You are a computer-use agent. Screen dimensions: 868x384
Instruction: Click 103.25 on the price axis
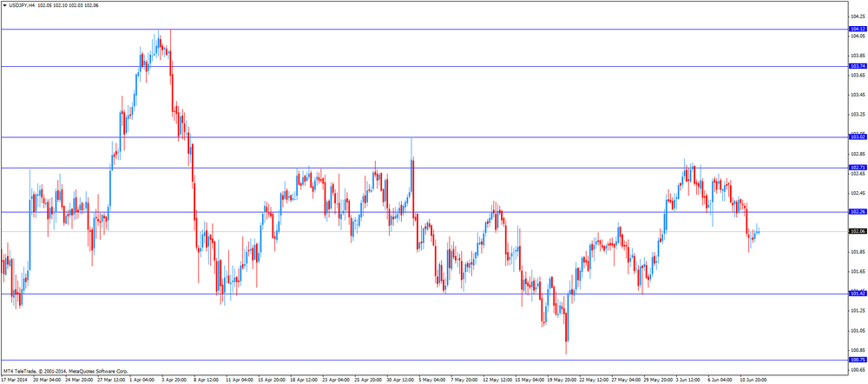(858, 114)
